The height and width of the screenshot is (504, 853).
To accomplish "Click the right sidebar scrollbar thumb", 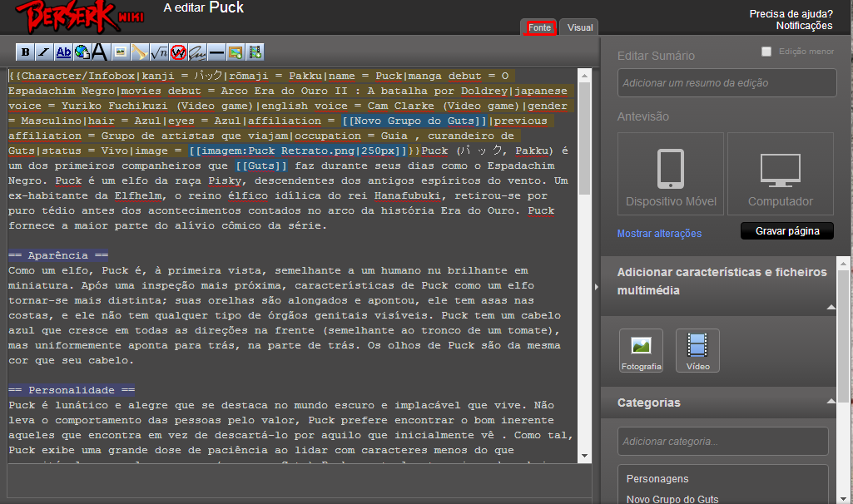I will point(844,336).
